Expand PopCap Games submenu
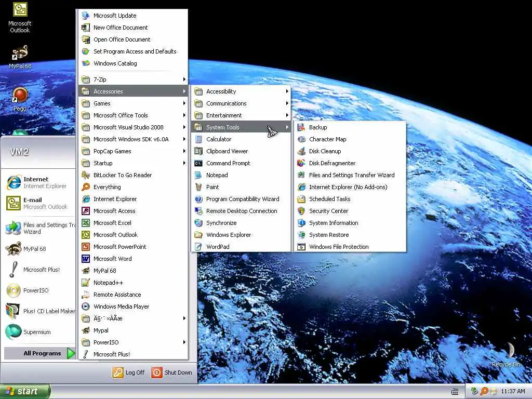Screen dimensions: 532x399 133,151
